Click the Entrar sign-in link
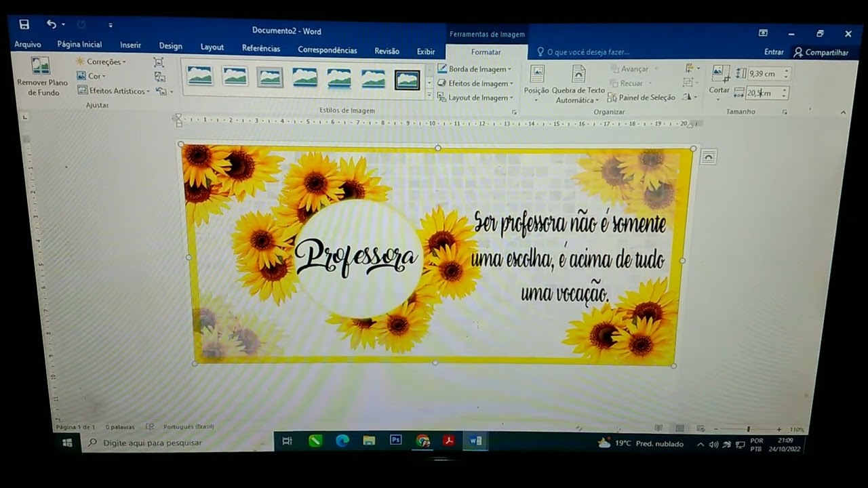 coord(774,52)
